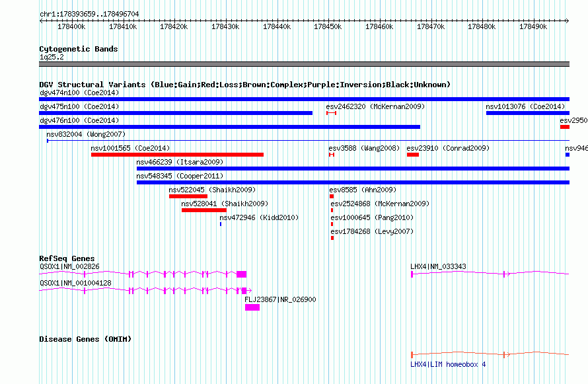Viewport: 588px width, 384px height.
Task: Click the LHX4 NM_033343 first exon
Action: [x=412, y=274]
